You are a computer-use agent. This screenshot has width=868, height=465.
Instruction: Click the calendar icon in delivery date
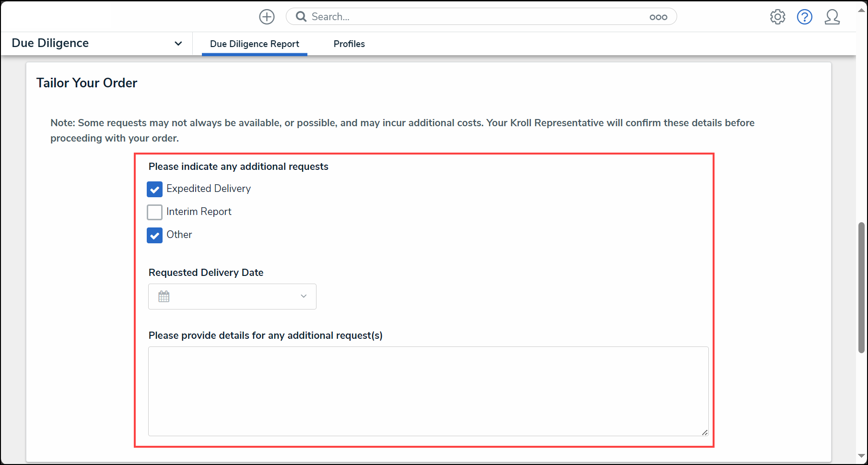point(164,297)
